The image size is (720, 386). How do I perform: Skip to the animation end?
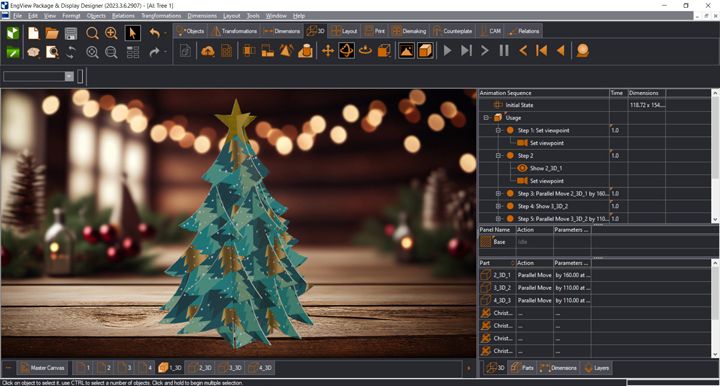click(466, 50)
